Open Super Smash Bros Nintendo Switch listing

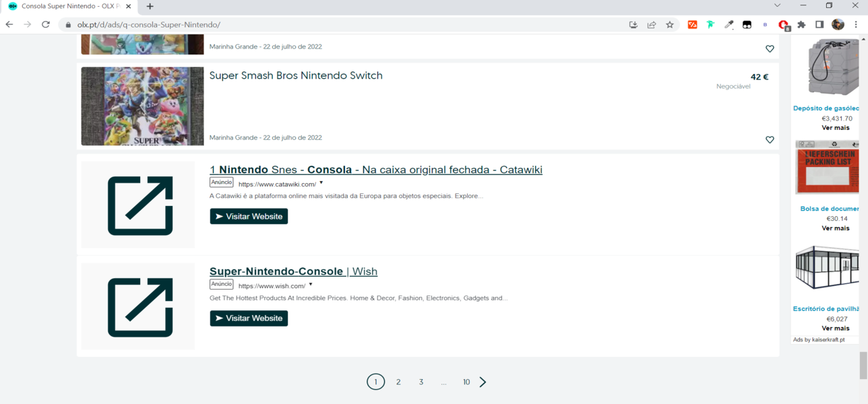tap(296, 75)
